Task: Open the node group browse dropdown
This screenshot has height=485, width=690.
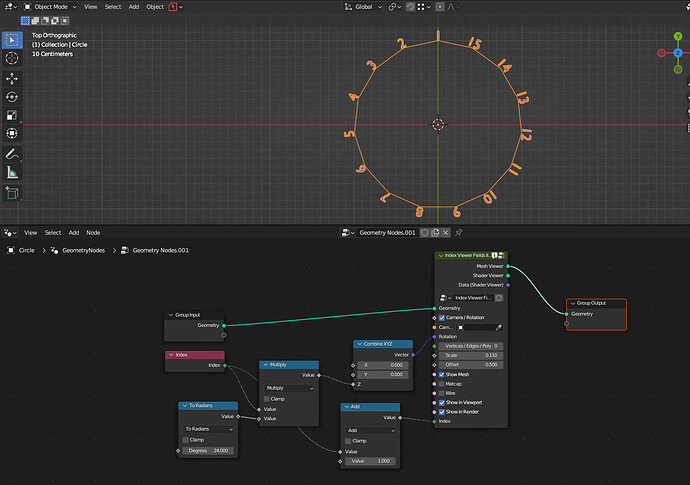Action: (348, 232)
